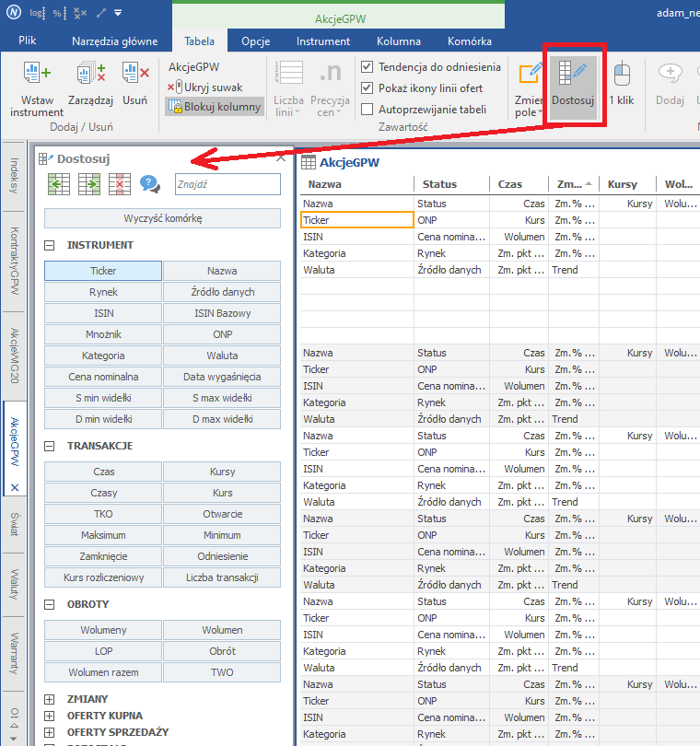Viewport: 700px width, 746px height.
Task: Open the Waluty side tab
Action: (x=14, y=584)
